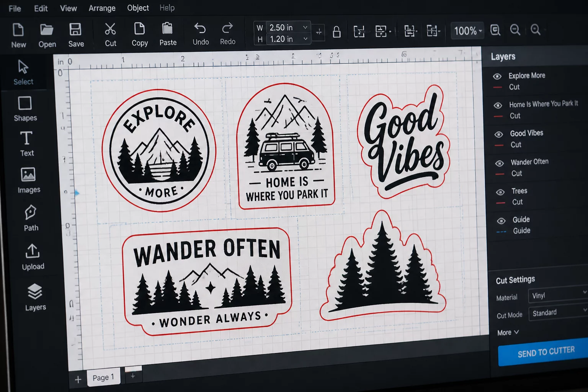Undo the last action
588x392 pixels.
[200, 28]
